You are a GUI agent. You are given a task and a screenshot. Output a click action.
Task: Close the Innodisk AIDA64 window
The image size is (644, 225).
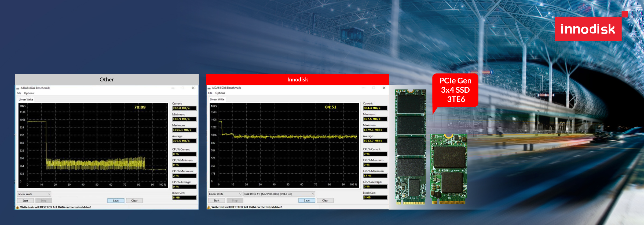click(x=384, y=88)
